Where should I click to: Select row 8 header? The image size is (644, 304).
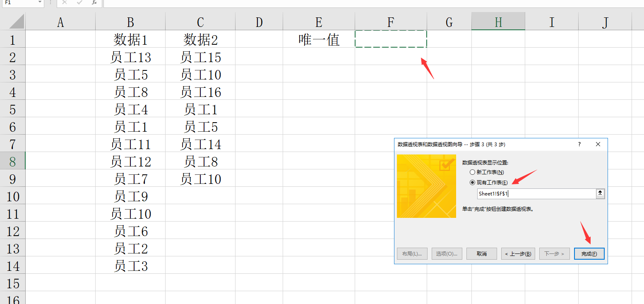click(13, 162)
